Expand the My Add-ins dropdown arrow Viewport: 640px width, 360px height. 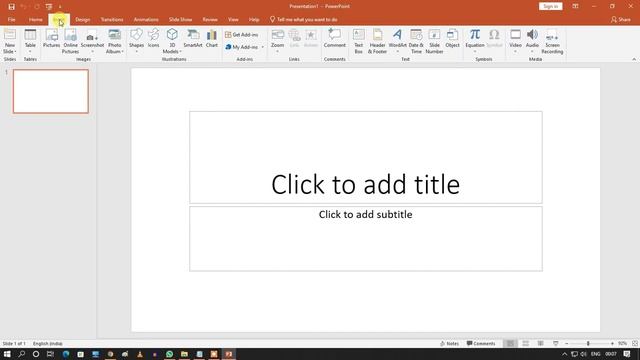pos(262,47)
